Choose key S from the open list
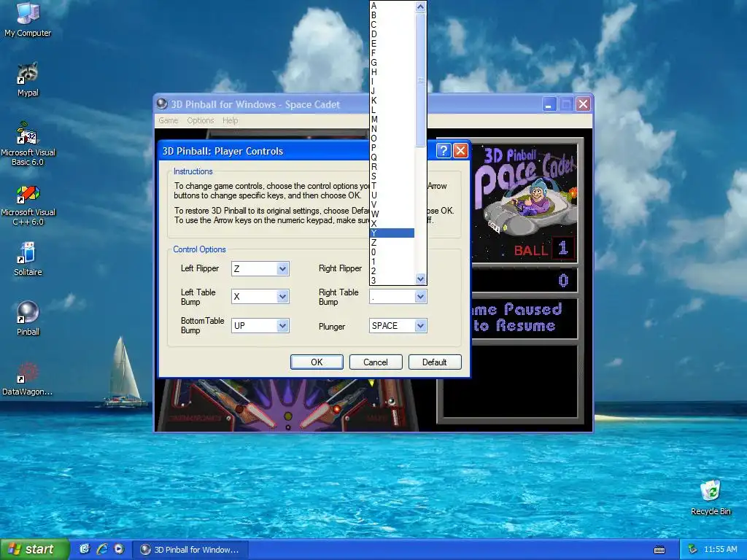Image resolution: width=747 pixels, height=560 pixels. point(392,176)
